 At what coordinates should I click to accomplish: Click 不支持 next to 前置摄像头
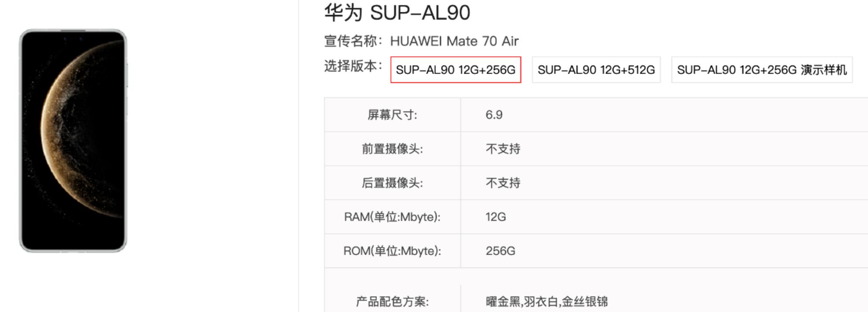coord(501,149)
